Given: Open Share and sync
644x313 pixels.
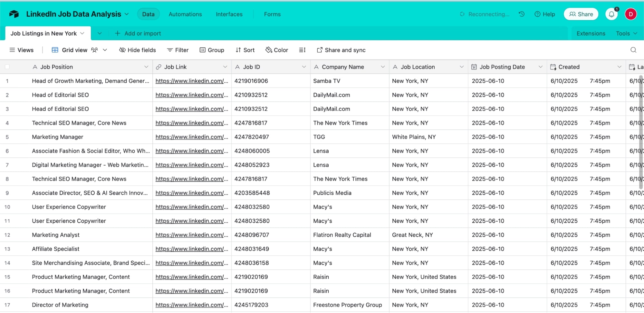Looking at the screenshot, I should (x=341, y=50).
